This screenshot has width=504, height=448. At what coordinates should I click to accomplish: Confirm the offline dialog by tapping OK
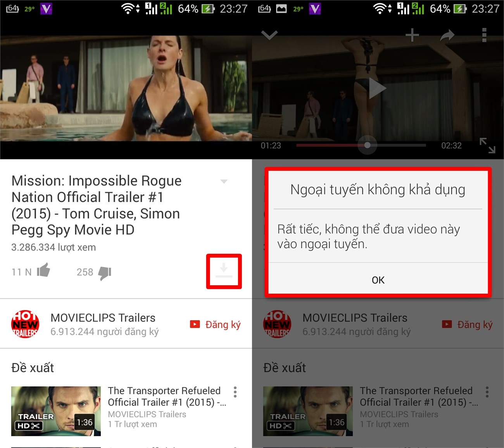click(378, 280)
